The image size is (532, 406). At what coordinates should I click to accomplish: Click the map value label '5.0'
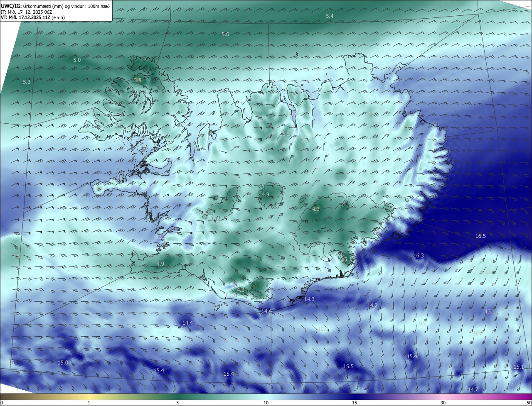tap(77, 60)
